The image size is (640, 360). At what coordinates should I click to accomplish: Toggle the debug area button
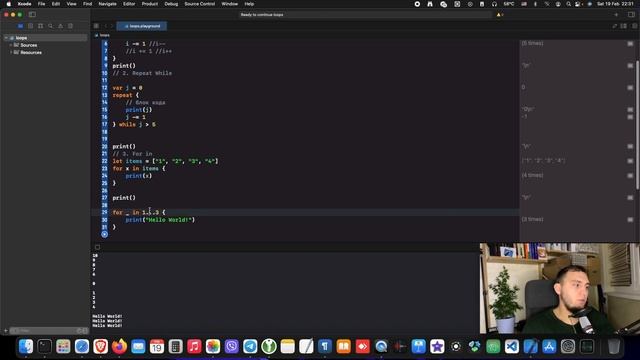[x=97, y=247]
